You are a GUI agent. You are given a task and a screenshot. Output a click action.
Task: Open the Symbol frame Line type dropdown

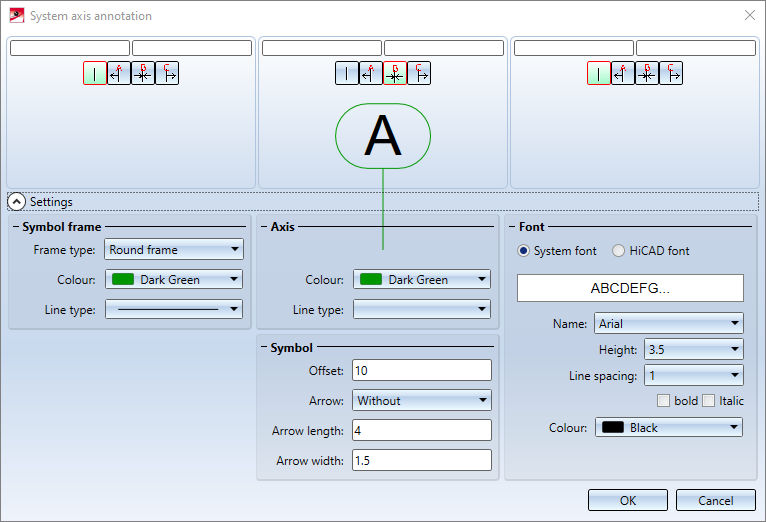coord(174,309)
